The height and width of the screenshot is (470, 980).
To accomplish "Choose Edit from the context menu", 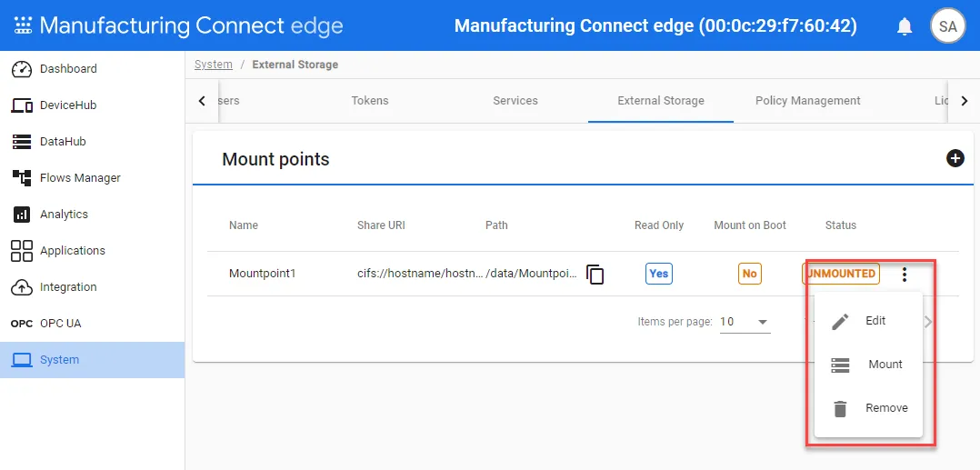I will click(869, 321).
